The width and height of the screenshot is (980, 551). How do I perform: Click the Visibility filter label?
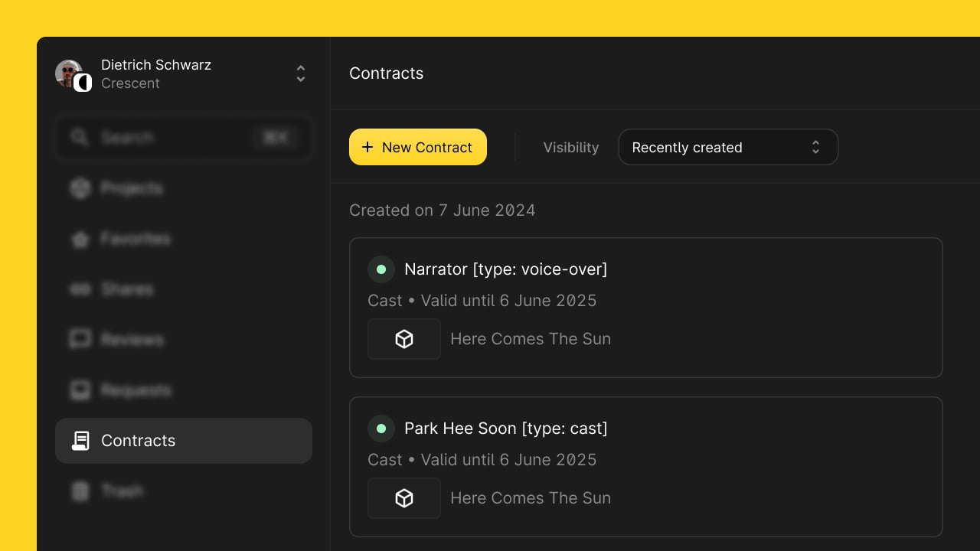[x=570, y=148]
